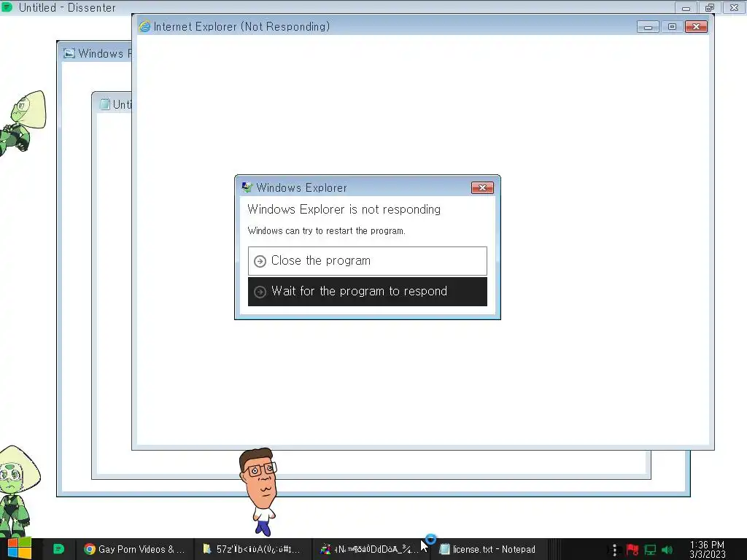Screen dimensions: 747x560
Task: Bring the background 'Windows P' window to front
Action: [97, 53]
